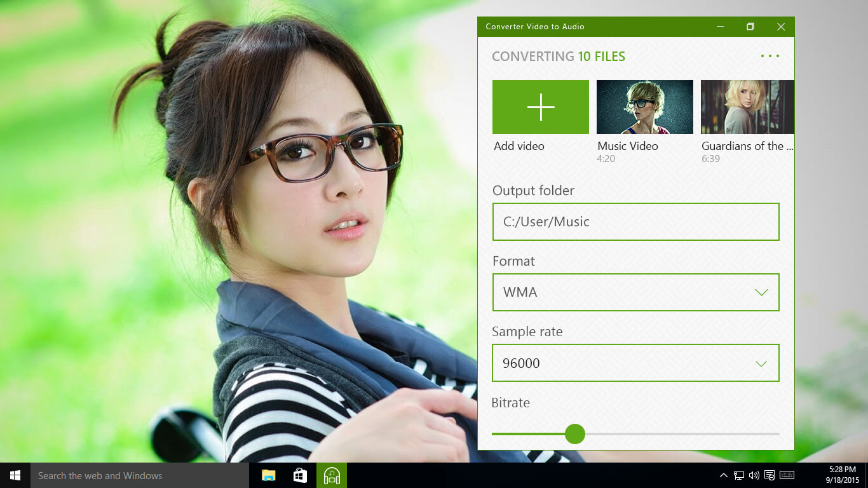
Task: Click the "Converter Video to Audio" window title
Action: click(535, 27)
